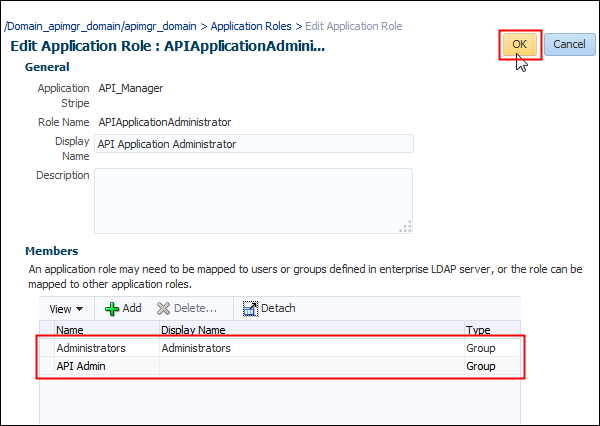Click the row selector of Administrators row
Viewport: 600px width, 426px height.
coord(47,348)
